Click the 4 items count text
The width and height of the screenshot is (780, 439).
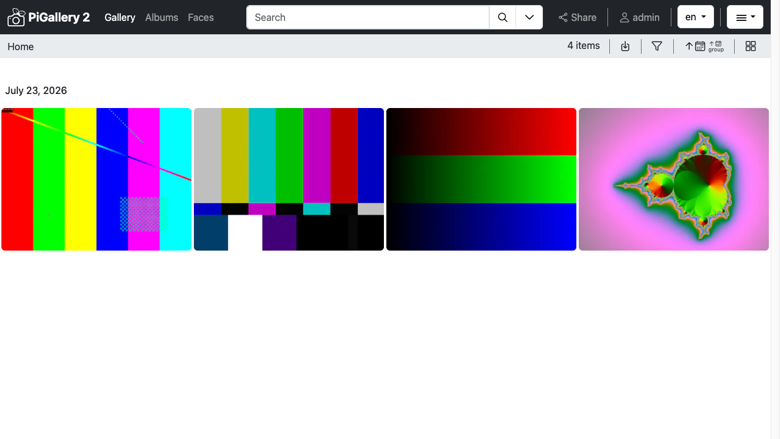584,46
